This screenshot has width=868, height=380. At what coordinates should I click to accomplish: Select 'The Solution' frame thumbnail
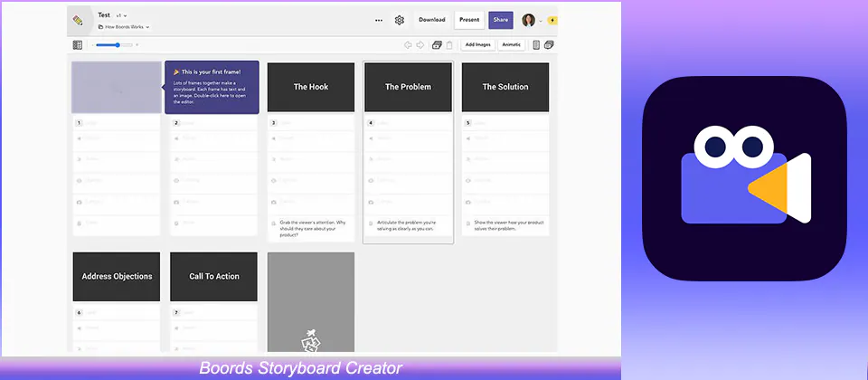tap(505, 87)
